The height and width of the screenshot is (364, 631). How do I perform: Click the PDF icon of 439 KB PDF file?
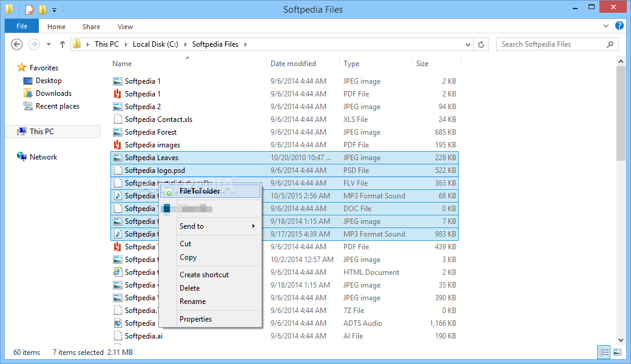click(x=118, y=247)
